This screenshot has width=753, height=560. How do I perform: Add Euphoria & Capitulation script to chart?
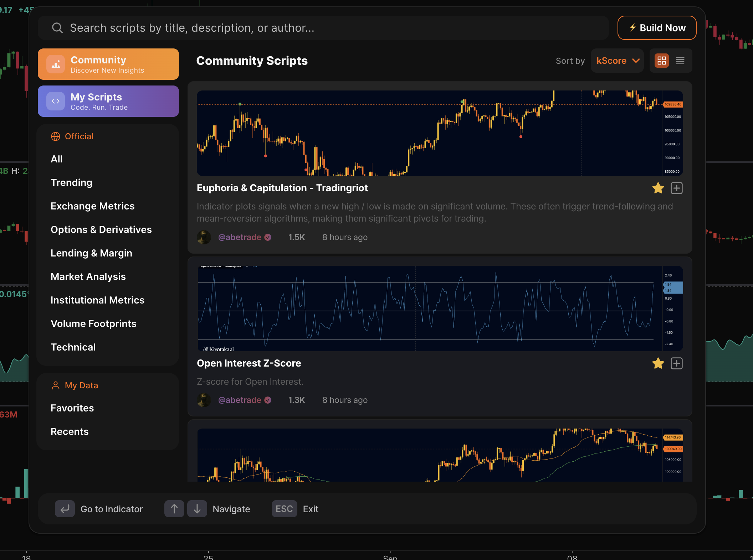click(676, 188)
